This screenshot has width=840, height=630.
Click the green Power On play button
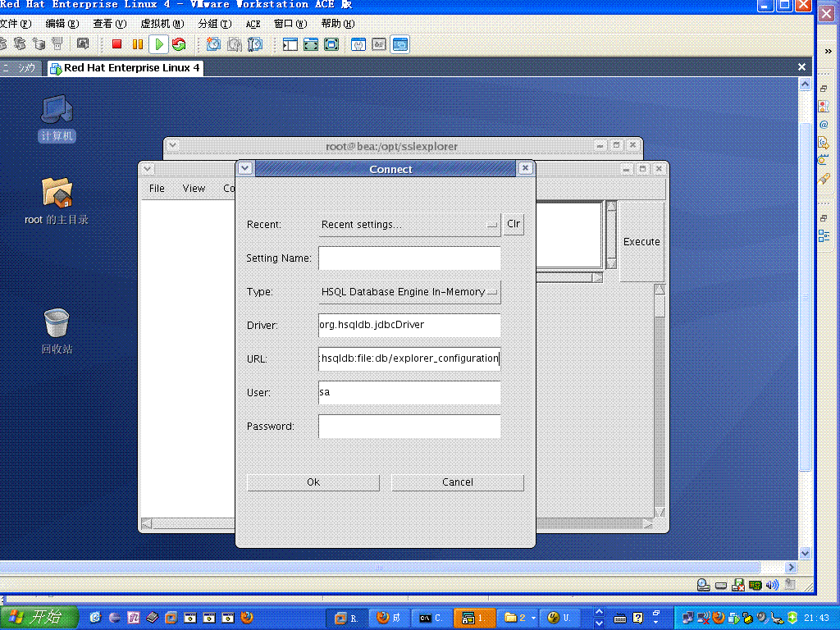(x=159, y=44)
